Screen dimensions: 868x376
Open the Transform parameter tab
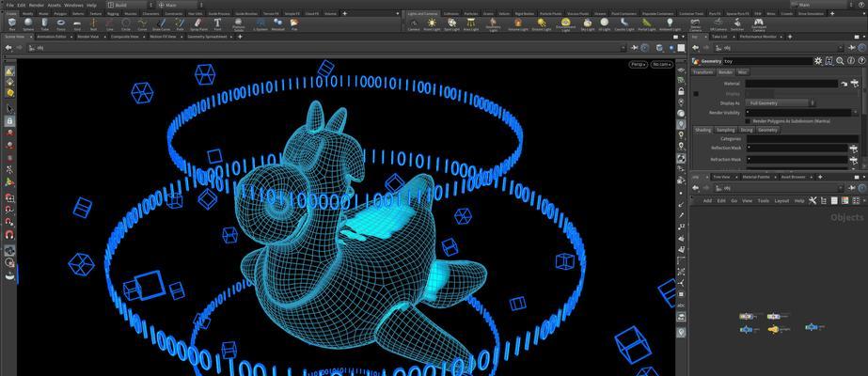pyautogui.click(x=703, y=71)
